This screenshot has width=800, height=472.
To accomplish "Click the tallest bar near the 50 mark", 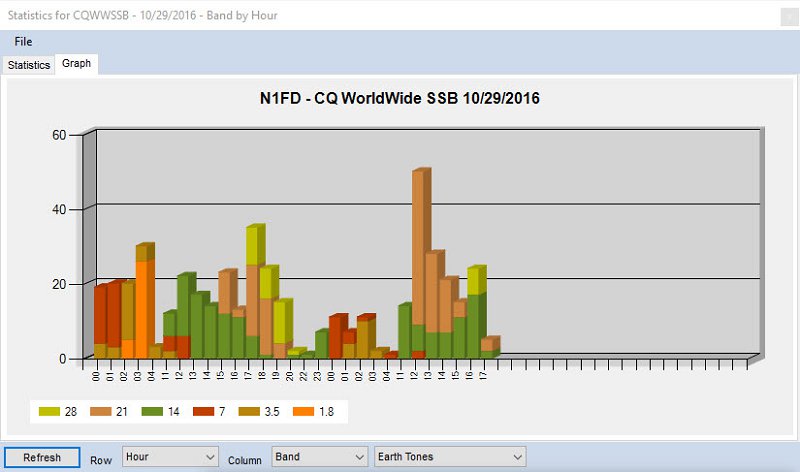I will pos(421,247).
